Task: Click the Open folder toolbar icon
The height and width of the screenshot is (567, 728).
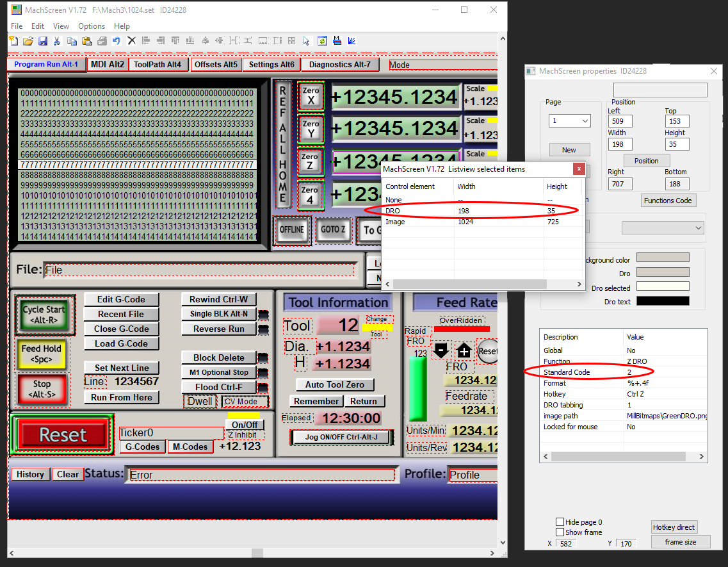Action: [x=28, y=41]
